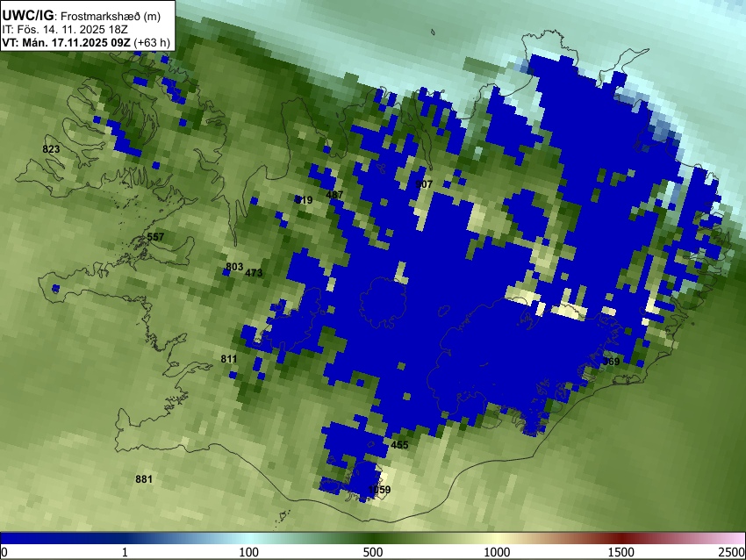Click the station value 455
746x560 pixels.
coord(399,445)
